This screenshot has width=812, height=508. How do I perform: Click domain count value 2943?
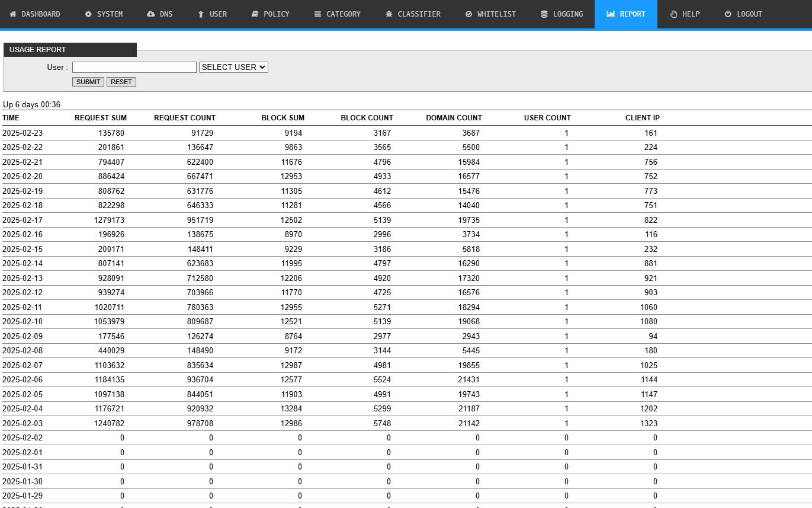471,336
